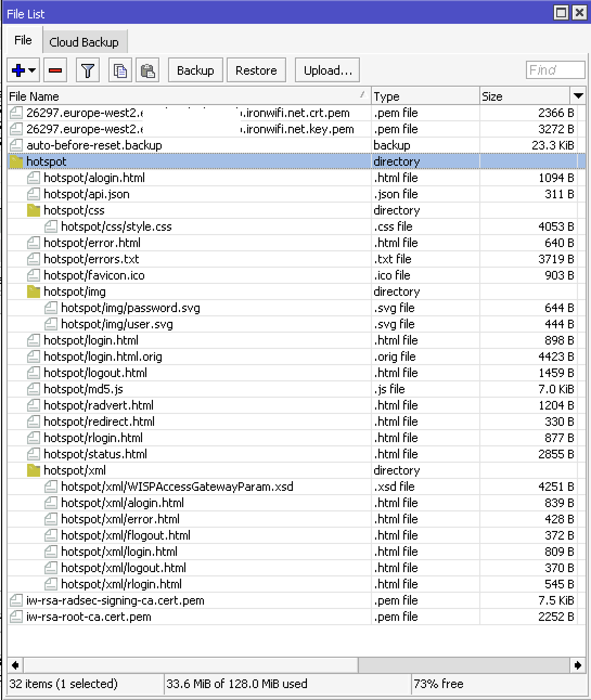
Task: Select hotspot/xml/error.html file name
Action: 120,519
